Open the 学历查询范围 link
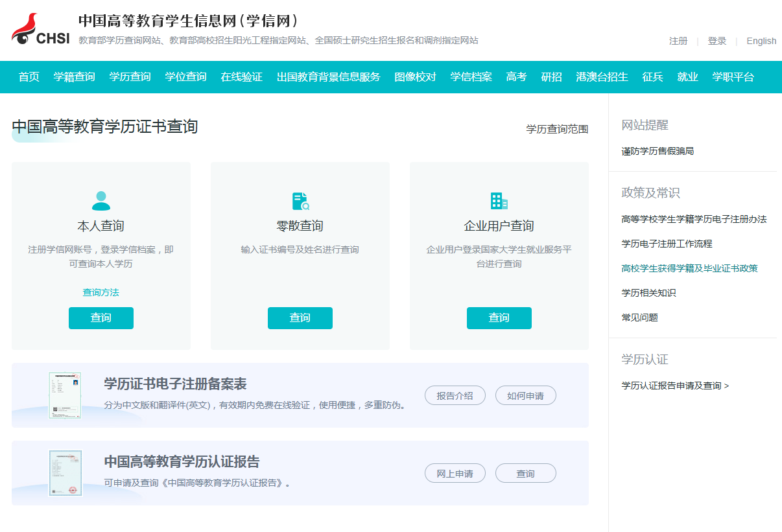 (x=557, y=129)
